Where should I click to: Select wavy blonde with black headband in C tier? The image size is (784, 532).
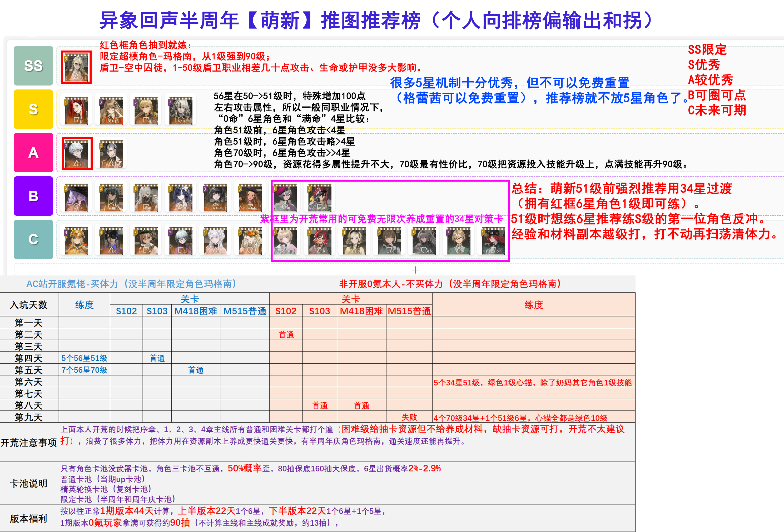pyautogui.click(x=354, y=240)
